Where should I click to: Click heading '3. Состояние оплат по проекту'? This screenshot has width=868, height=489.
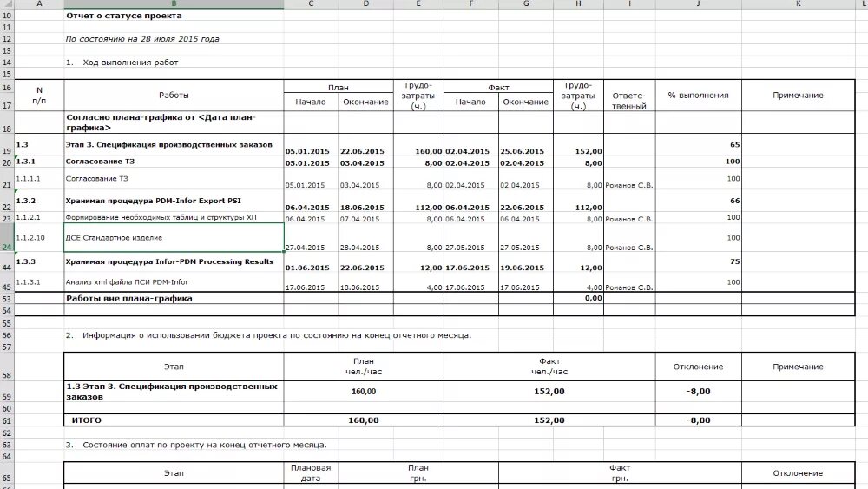click(196, 445)
